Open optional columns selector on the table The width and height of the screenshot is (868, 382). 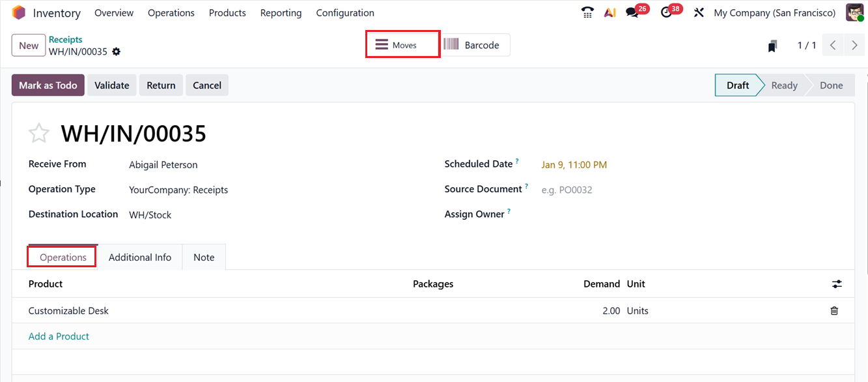pos(837,284)
